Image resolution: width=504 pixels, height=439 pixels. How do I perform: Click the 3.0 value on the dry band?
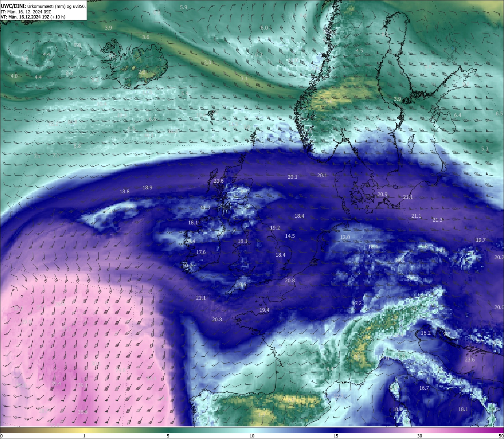(208, 63)
